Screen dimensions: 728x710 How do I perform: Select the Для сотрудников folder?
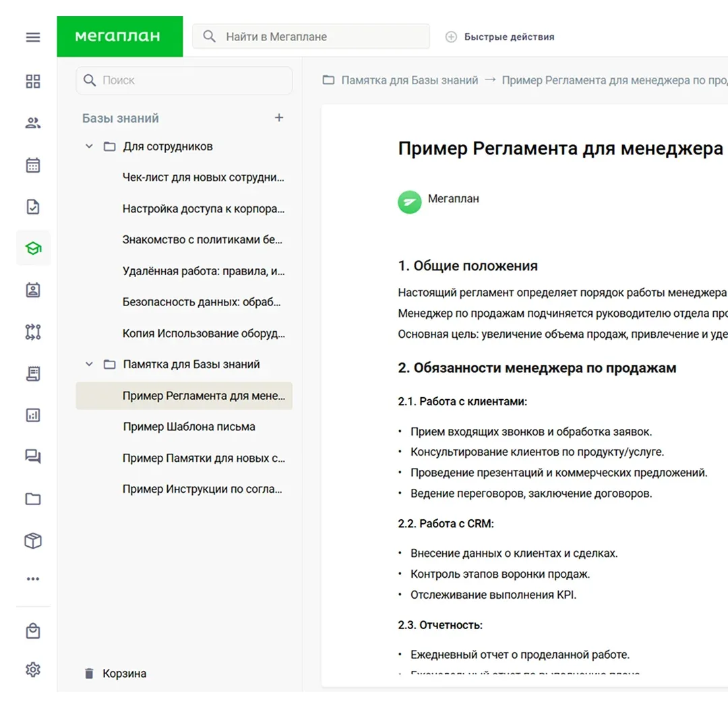click(168, 146)
